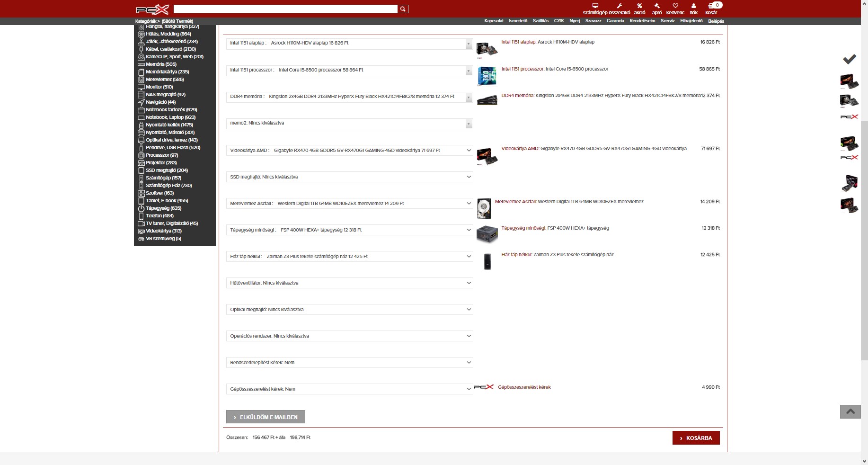Go to the Szállítás menu item
This screenshot has width=868, height=465.
pos(540,21)
